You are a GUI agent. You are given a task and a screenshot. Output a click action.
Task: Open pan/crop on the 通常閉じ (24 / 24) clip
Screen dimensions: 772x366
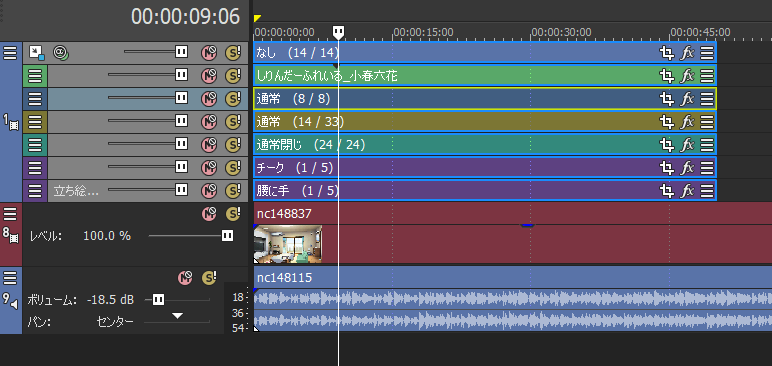(667, 145)
